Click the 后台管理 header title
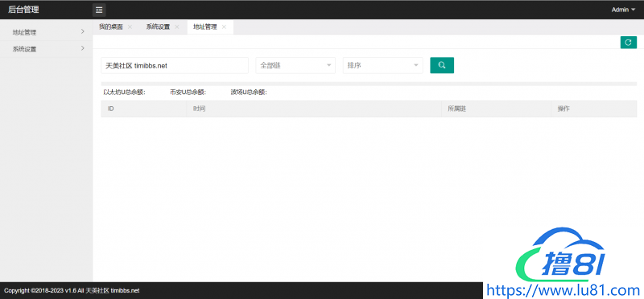This screenshot has height=299, width=644. (x=23, y=10)
